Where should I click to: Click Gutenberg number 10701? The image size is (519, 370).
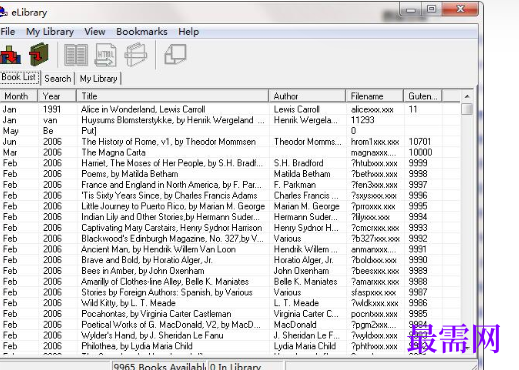420,142
